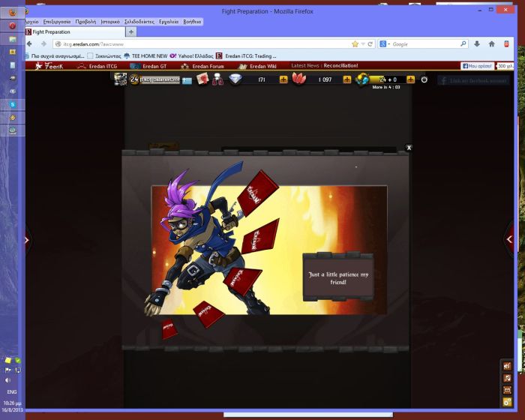Click the search magnifier icon

click(463, 44)
